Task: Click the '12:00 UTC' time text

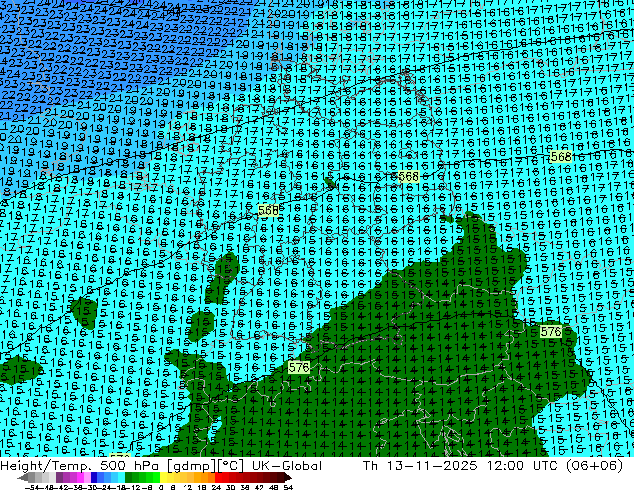Action: point(523,466)
